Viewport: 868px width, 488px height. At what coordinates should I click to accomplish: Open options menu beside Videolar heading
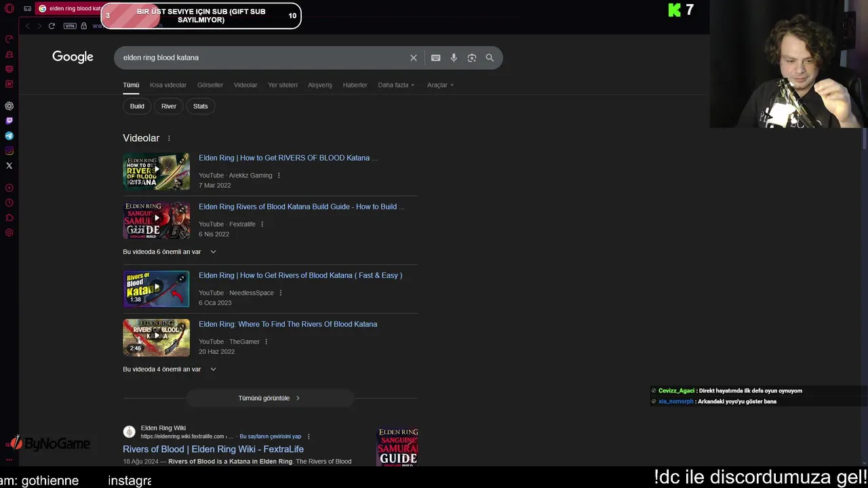click(169, 138)
